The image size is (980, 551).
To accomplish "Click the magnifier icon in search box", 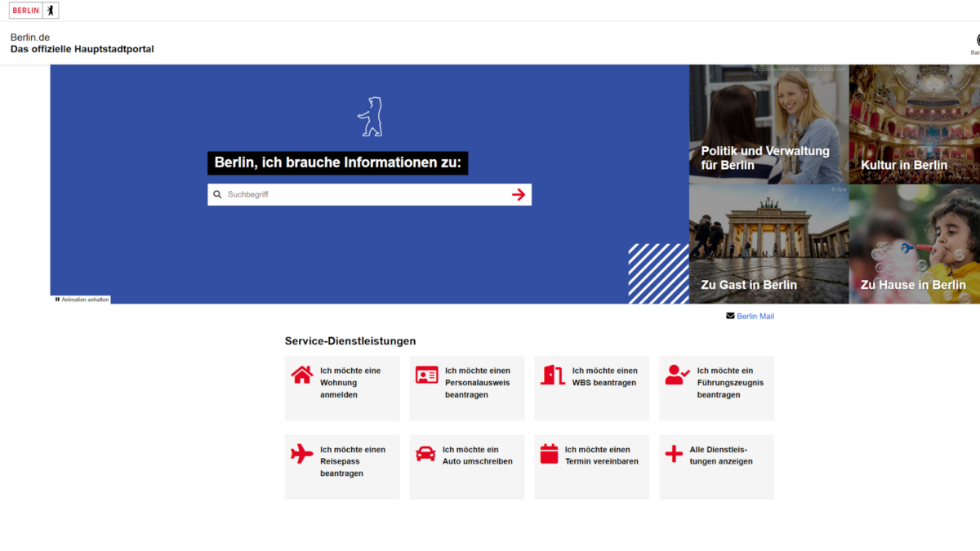I will pos(217,194).
